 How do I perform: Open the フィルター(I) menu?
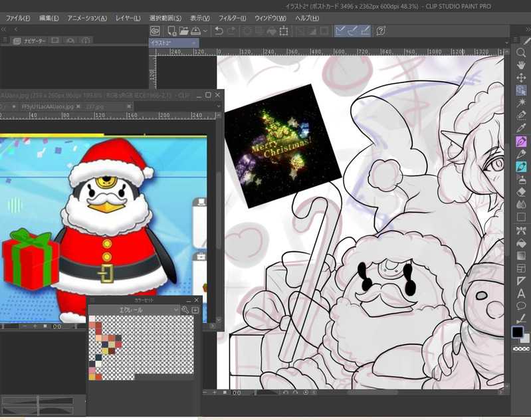(x=232, y=18)
